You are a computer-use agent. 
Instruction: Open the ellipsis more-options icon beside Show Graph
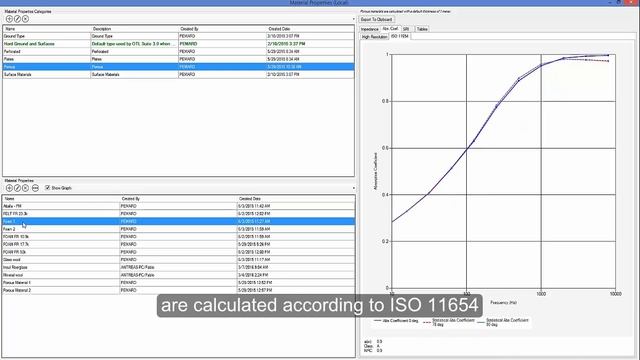pos(35,188)
